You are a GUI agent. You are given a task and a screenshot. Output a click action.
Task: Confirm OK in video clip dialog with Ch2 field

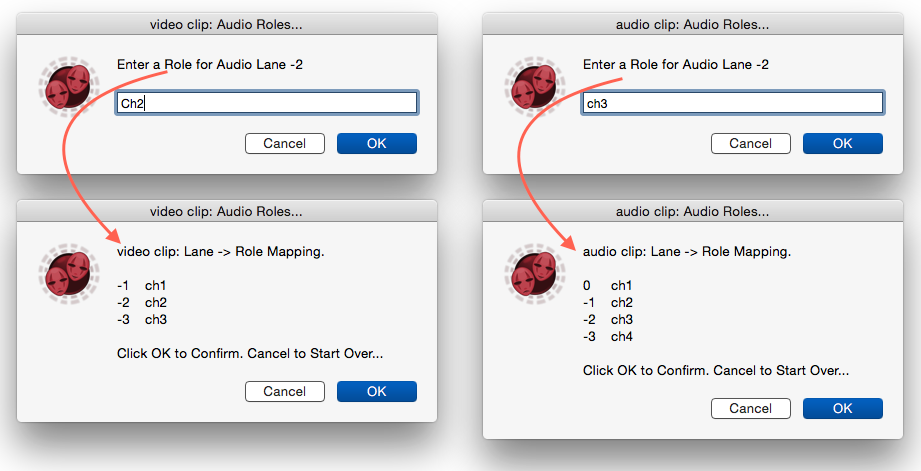(377, 143)
